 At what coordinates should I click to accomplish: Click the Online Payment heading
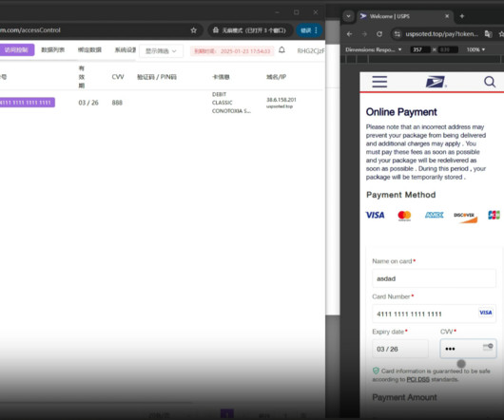coord(401,112)
